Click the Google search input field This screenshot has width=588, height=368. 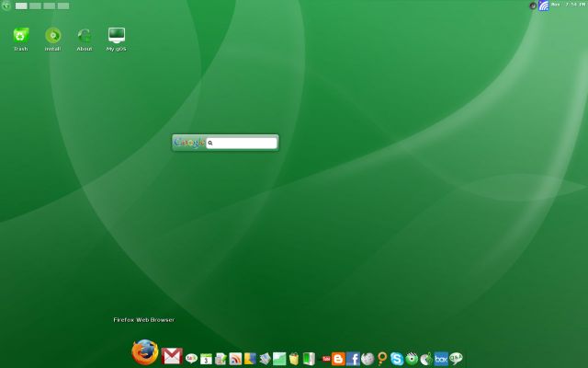point(242,143)
